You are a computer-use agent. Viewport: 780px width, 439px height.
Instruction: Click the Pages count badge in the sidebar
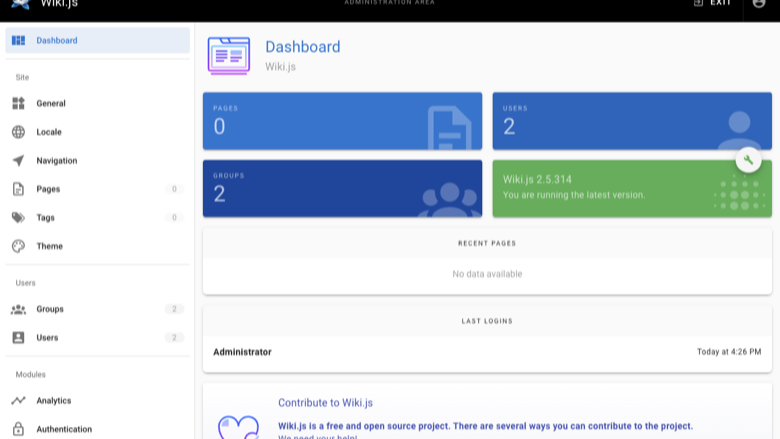tap(174, 189)
